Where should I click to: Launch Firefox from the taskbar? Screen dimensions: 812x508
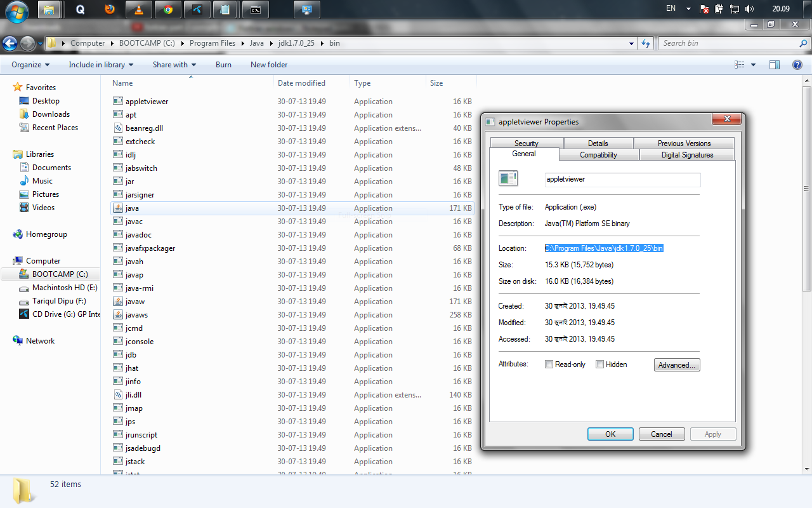pos(110,10)
